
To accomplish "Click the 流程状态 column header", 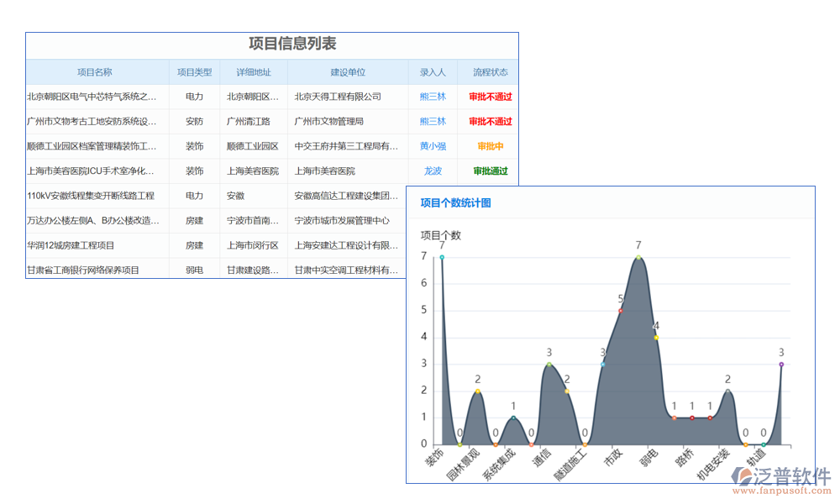I will pos(490,72).
